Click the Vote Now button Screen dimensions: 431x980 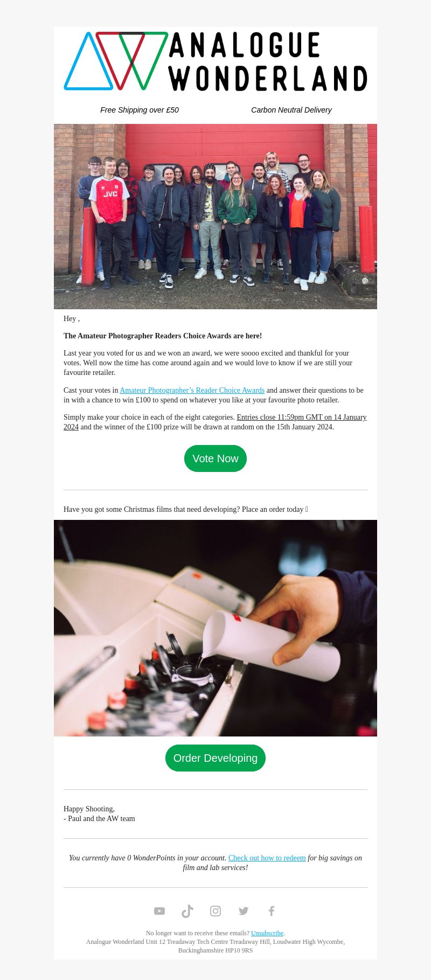click(215, 458)
